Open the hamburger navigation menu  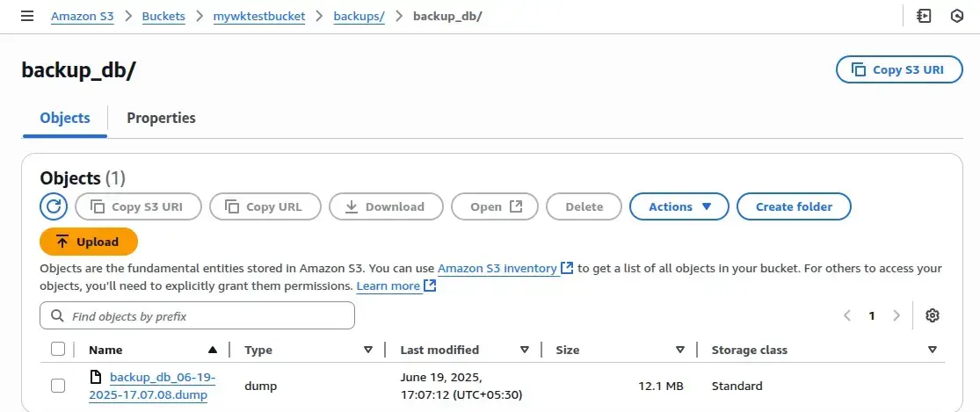(x=27, y=16)
